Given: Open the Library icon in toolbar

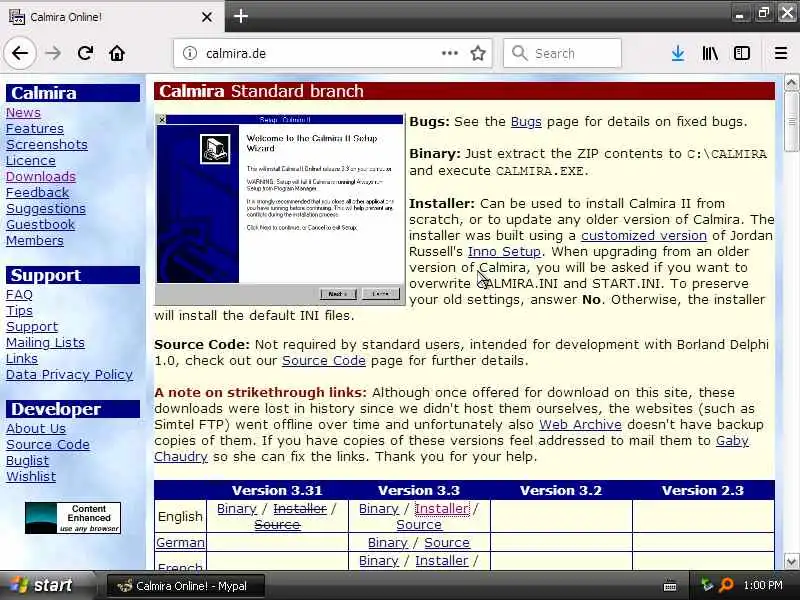Looking at the screenshot, I should coord(710,53).
